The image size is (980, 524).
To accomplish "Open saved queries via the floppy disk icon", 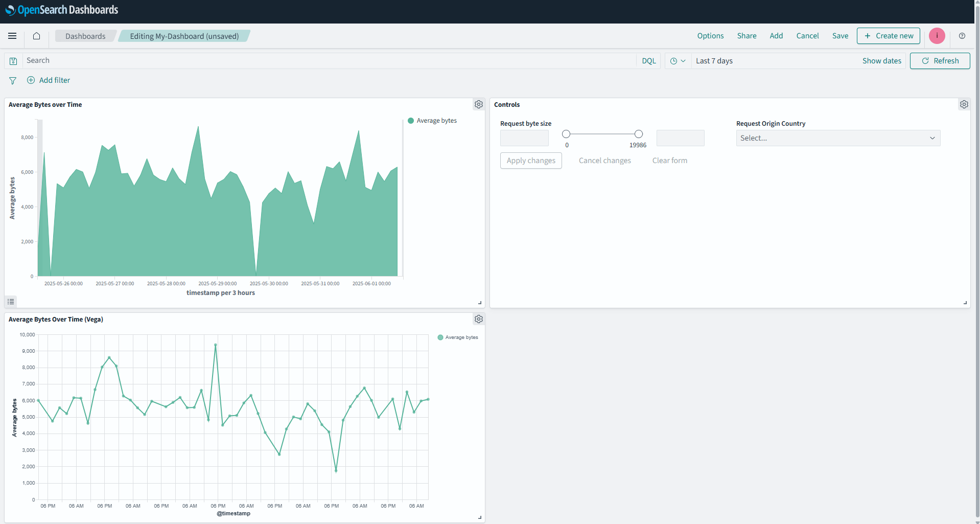I will pyautogui.click(x=13, y=60).
